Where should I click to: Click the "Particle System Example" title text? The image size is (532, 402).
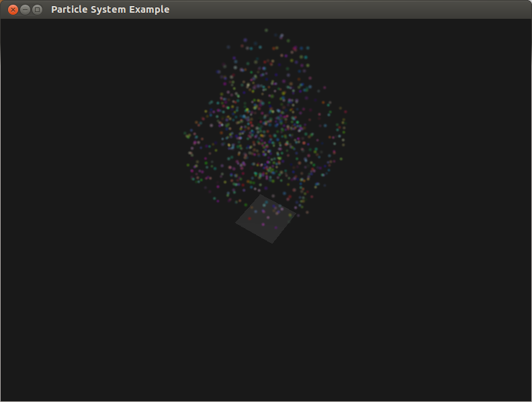pos(110,9)
